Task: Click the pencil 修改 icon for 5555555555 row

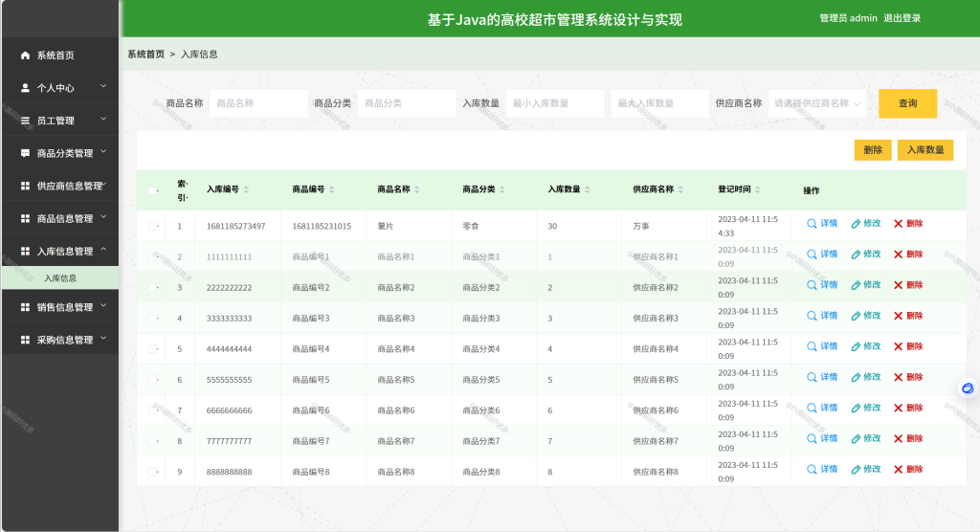Action: pos(856,377)
